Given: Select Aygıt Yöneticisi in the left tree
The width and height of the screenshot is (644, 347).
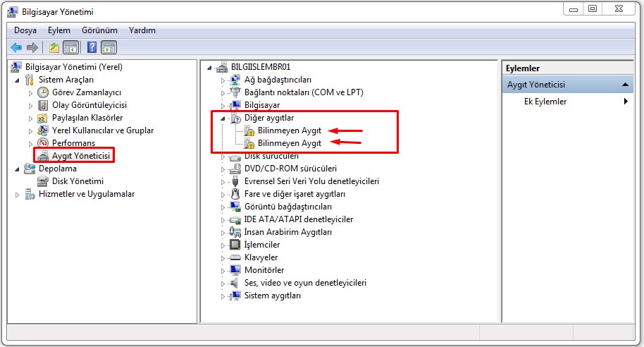Looking at the screenshot, I should tap(82, 155).
